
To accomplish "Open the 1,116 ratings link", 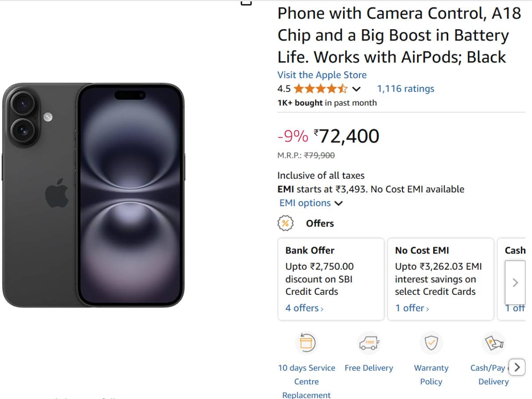I will 406,89.
